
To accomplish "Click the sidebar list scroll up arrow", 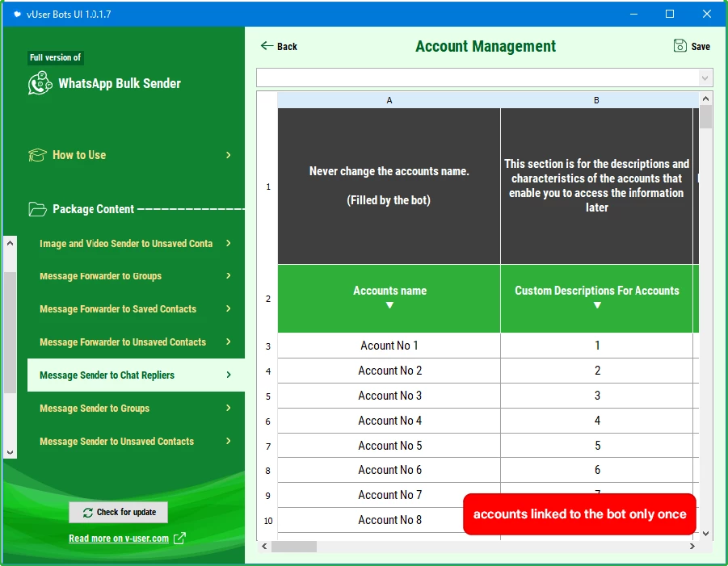I will pos(10,243).
